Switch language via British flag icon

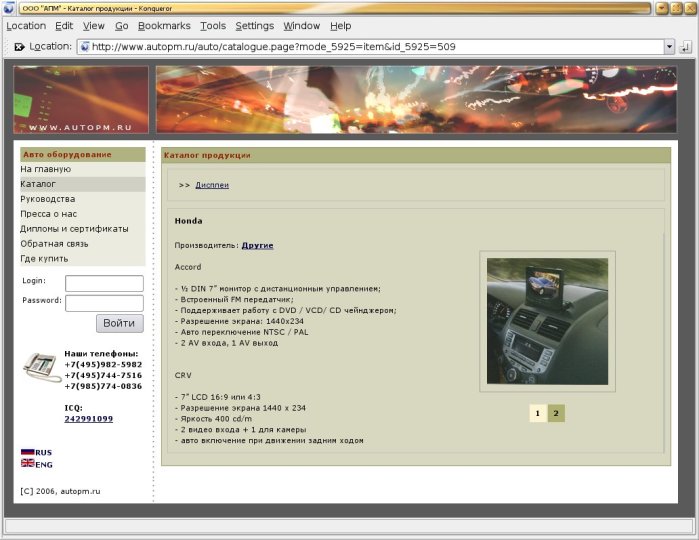tap(28, 464)
